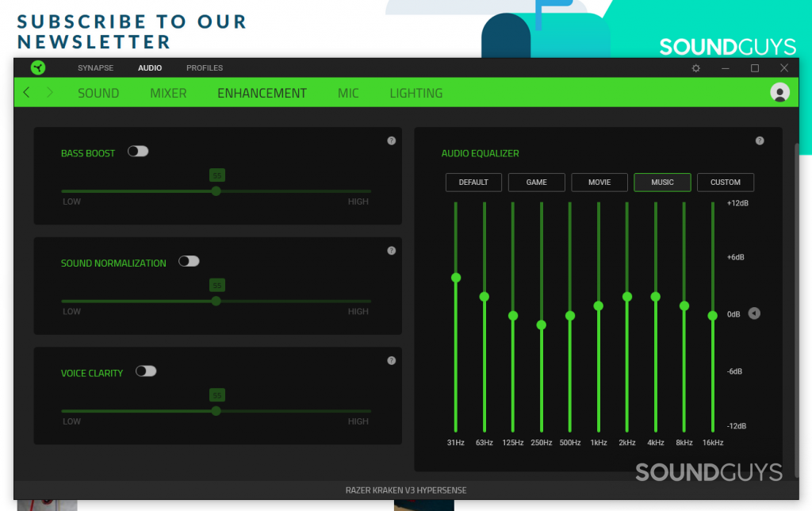The width and height of the screenshot is (812, 511).
Task: Click the 250Hz equalizer band handle
Action: coord(541,325)
